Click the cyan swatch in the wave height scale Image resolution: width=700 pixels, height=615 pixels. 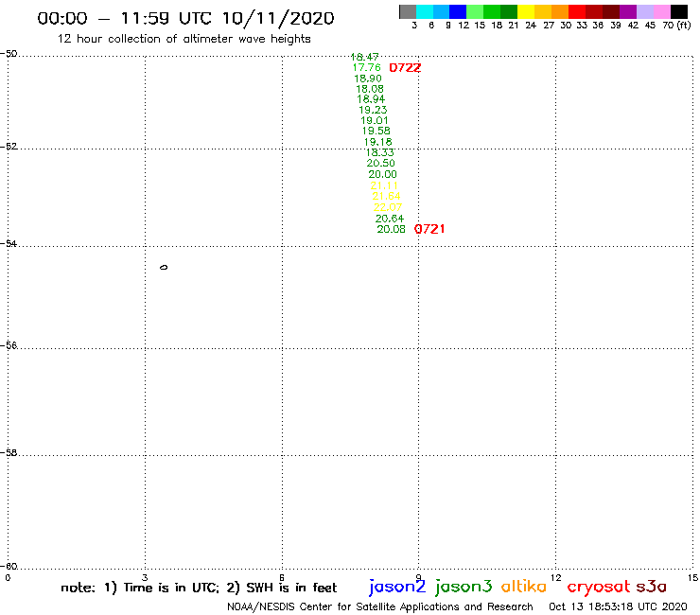click(x=425, y=11)
